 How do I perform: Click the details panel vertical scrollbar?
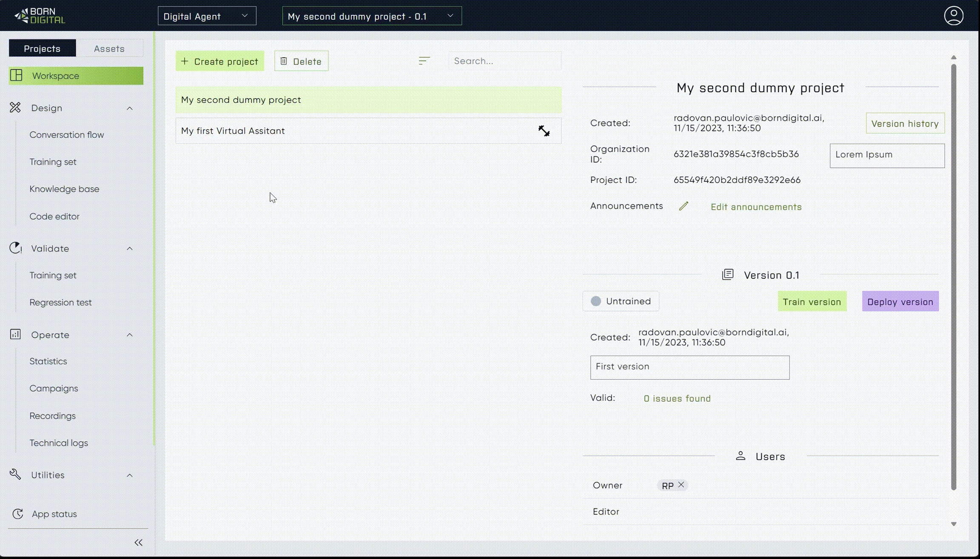pyautogui.click(x=953, y=276)
